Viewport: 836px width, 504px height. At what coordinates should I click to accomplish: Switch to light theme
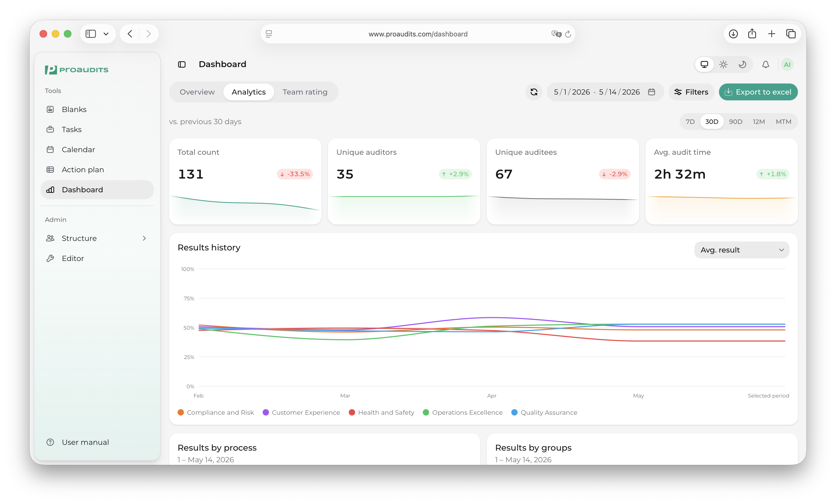pos(723,64)
